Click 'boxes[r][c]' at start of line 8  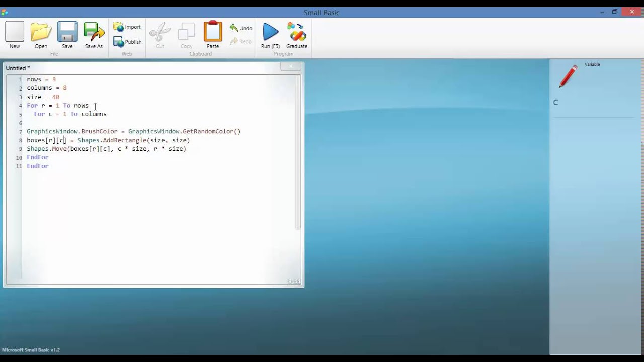click(46, 140)
